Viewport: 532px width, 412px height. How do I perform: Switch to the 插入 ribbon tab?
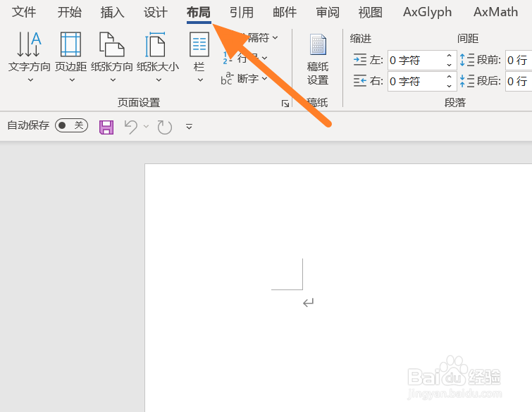tap(112, 12)
